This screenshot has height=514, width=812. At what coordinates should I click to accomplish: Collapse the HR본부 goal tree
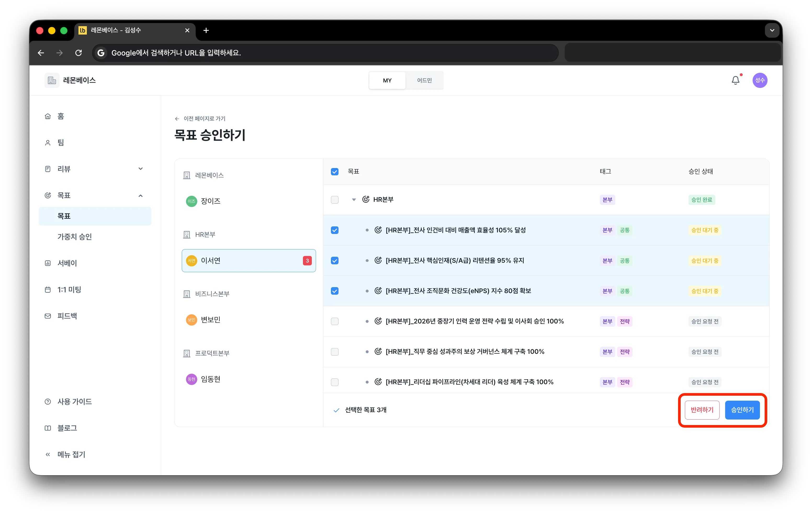354,200
